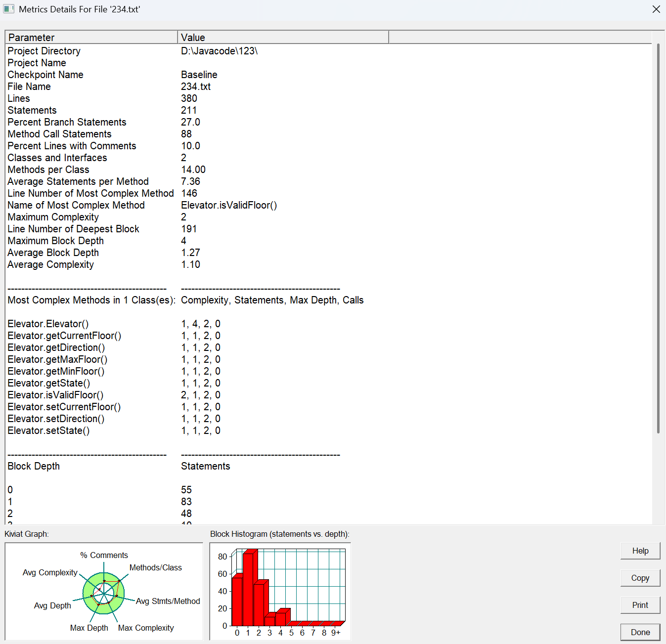Select block depth statements value 55

186,490
